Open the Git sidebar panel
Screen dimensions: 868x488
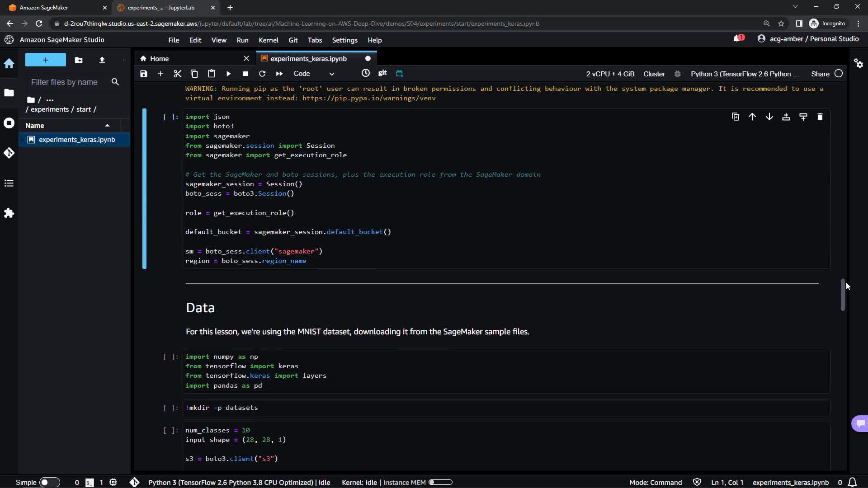pos(9,153)
